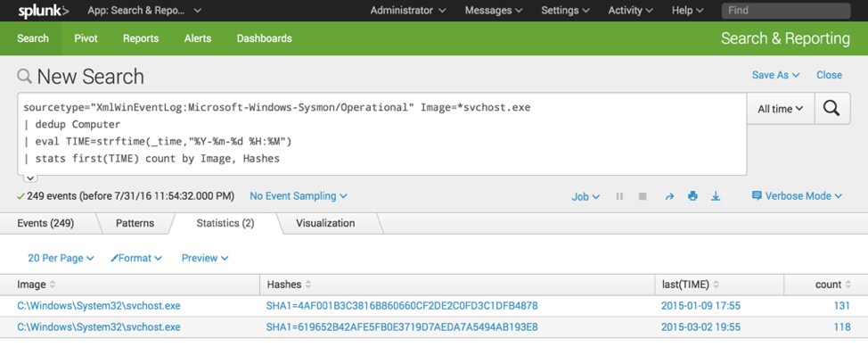Click count value 131
Image resolution: width=868 pixels, height=347 pixels.
point(842,306)
